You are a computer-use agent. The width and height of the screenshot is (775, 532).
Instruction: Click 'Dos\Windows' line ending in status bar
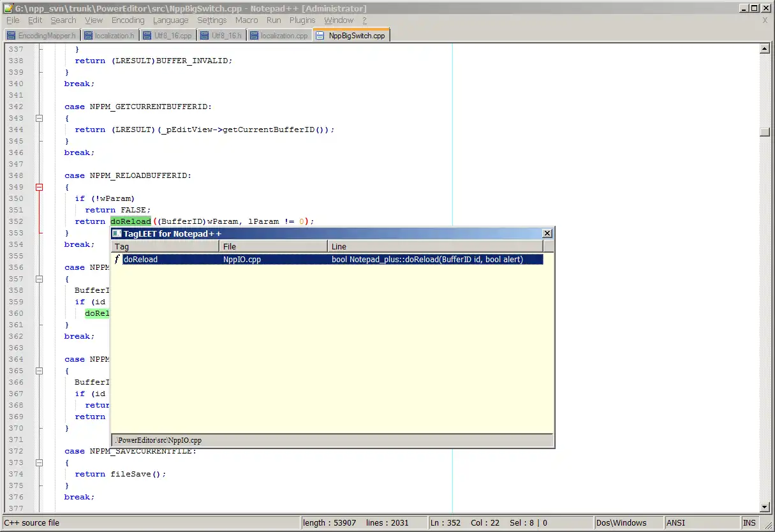click(x=621, y=522)
